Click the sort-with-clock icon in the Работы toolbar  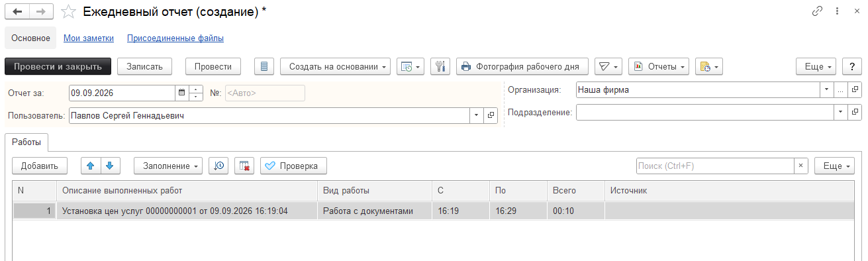(218, 166)
